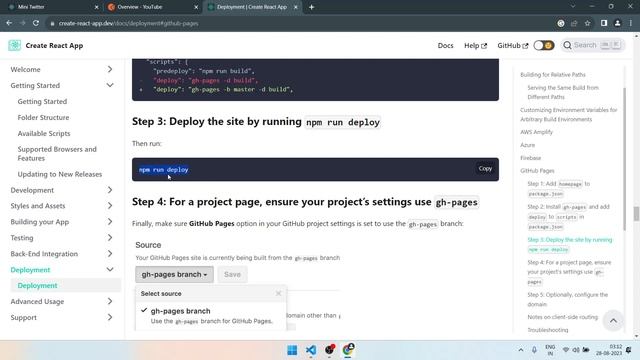Image resolution: width=640 pixels, height=360 pixels.
Task: Click the table of contents scrollbar
Action: click(624, 159)
